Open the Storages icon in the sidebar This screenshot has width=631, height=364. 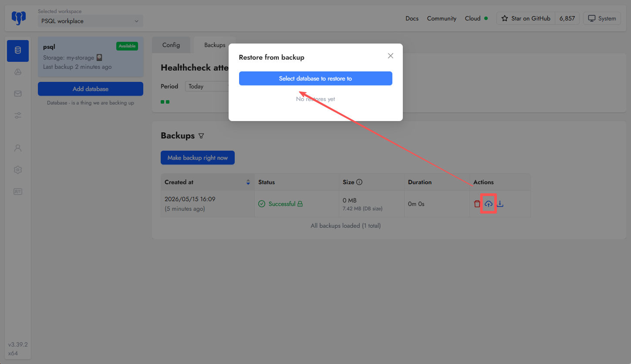point(18,72)
